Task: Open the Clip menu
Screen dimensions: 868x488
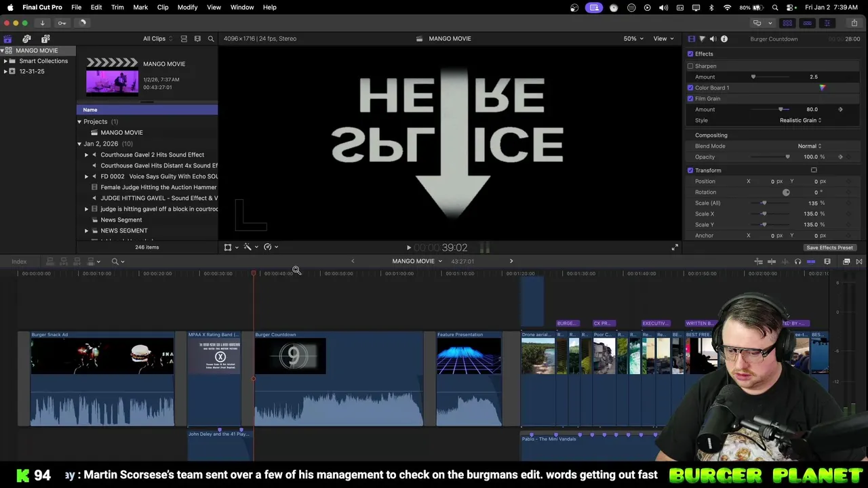Action: point(163,7)
